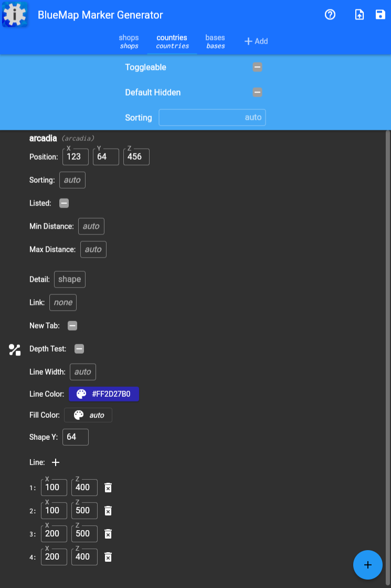Click the import file icon
This screenshot has height=588, width=391.
pyautogui.click(x=360, y=15)
